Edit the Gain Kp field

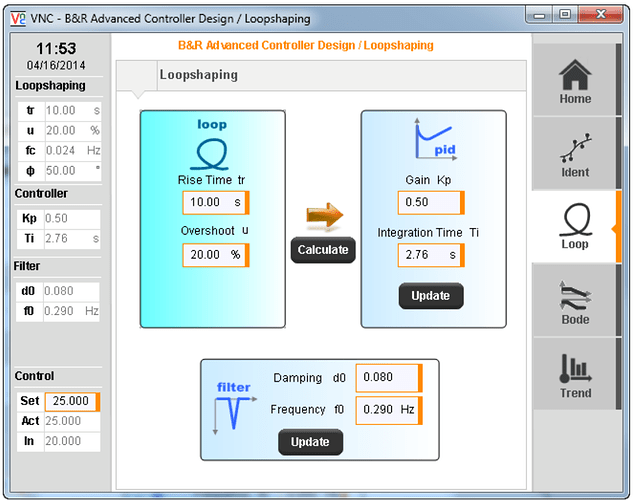[x=431, y=202]
